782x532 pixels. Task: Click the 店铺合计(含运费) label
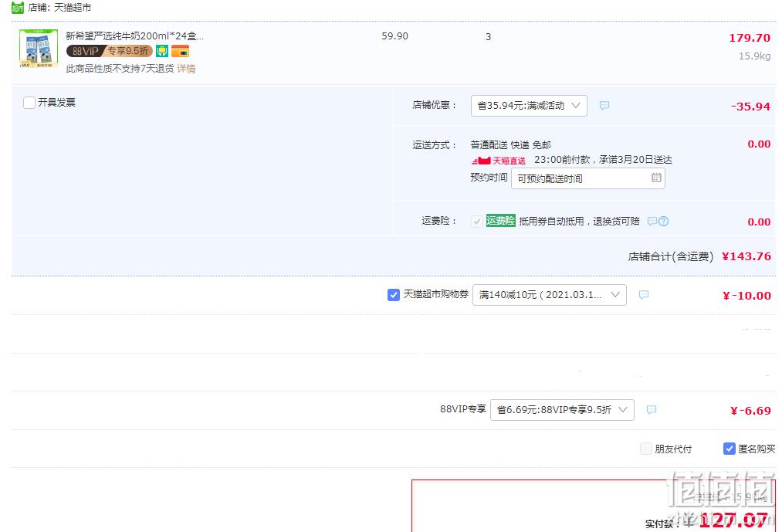pyautogui.click(x=671, y=256)
